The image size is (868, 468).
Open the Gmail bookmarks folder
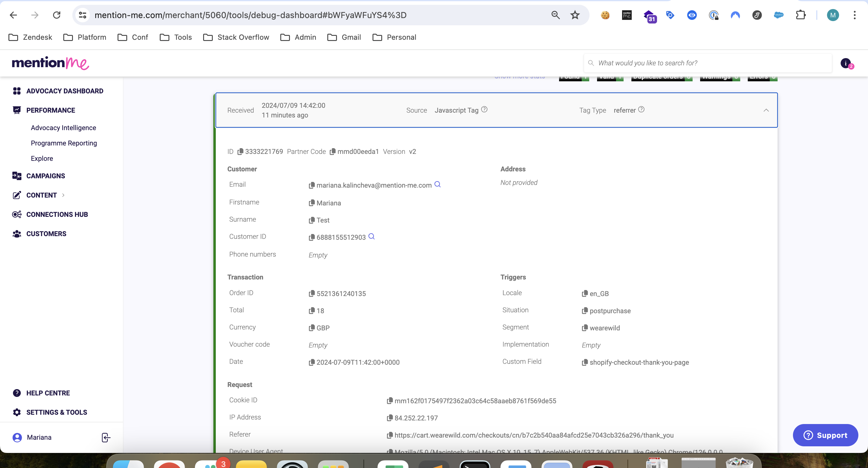point(344,37)
